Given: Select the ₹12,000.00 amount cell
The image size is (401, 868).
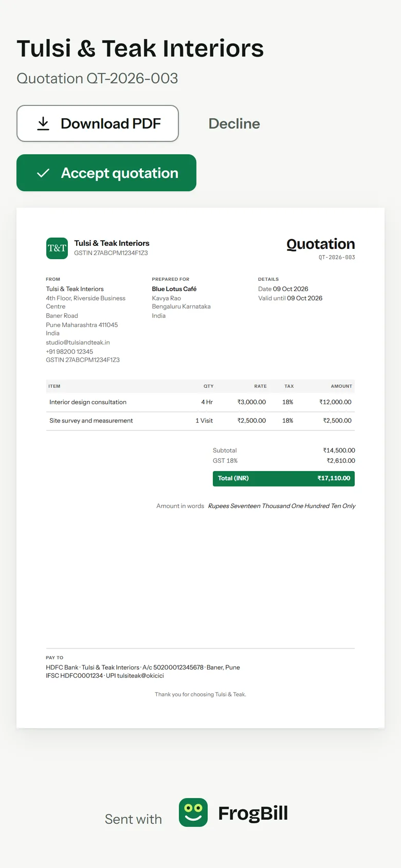Looking at the screenshot, I should pos(335,402).
